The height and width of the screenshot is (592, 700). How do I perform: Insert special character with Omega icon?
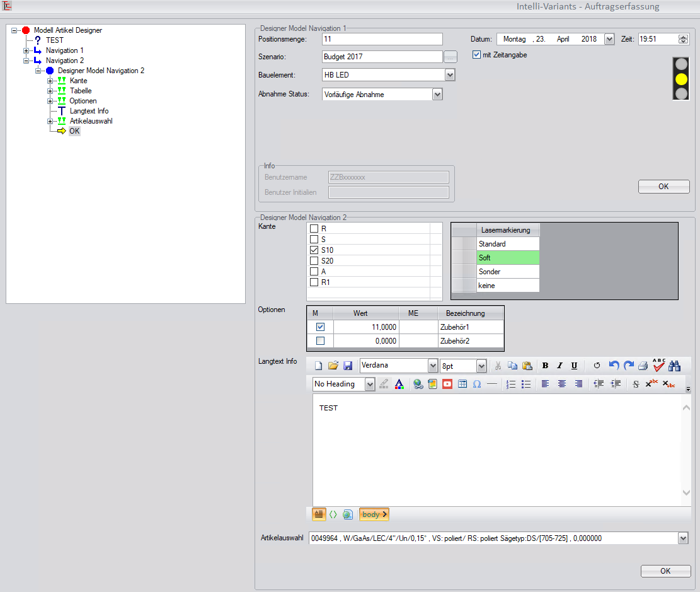point(477,384)
